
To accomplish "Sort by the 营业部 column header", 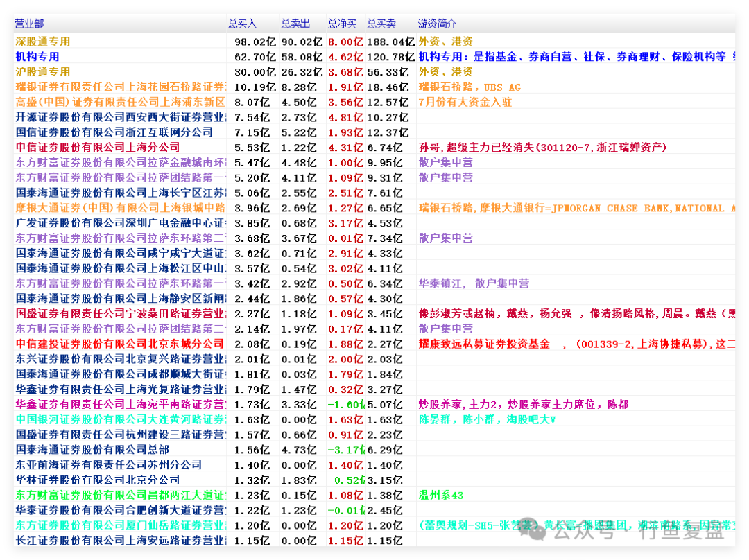I will tap(29, 24).
